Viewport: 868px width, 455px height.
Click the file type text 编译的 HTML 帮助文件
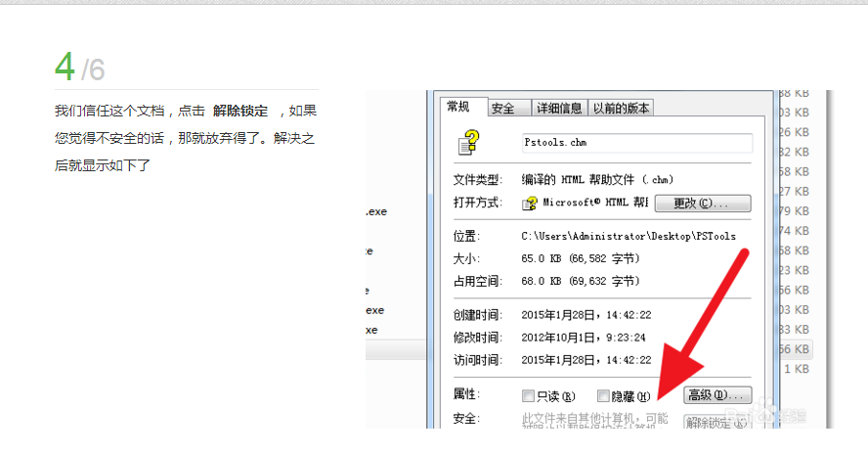pyautogui.click(x=597, y=180)
